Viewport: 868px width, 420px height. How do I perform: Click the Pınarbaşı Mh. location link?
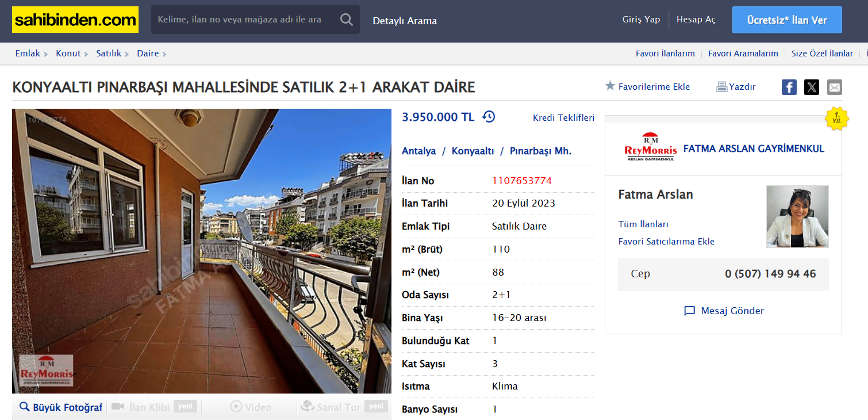pyautogui.click(x=540, y=151)
